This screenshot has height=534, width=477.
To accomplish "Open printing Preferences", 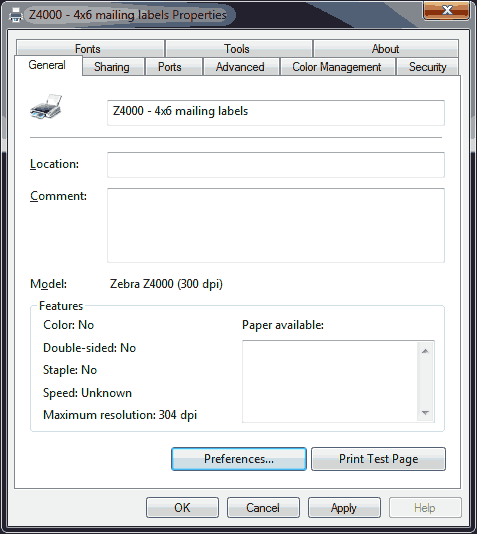I will coord(239,459).
